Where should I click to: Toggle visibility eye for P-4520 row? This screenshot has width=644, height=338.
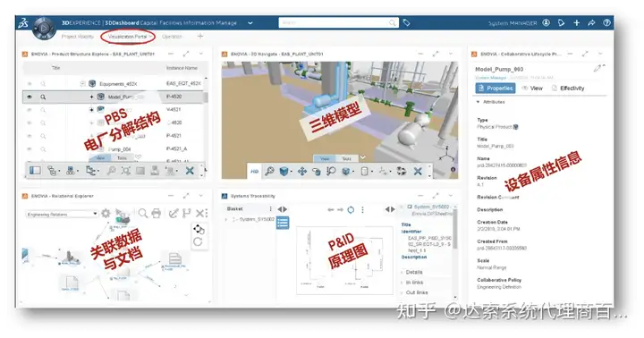pyautogui.click(x=30, y=97)
